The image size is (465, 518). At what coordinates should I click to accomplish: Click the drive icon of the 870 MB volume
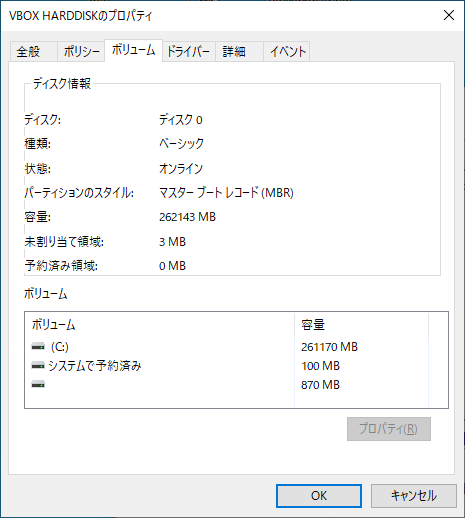coord(38,385)
